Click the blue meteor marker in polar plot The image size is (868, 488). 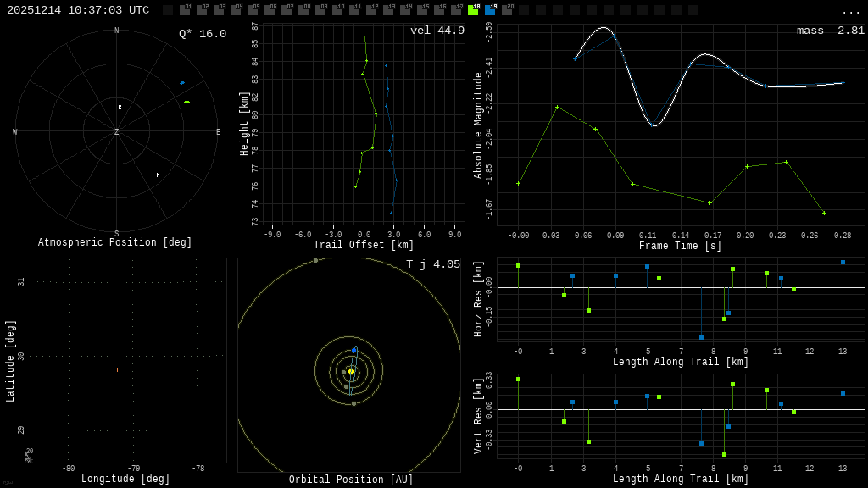(181, 83)
